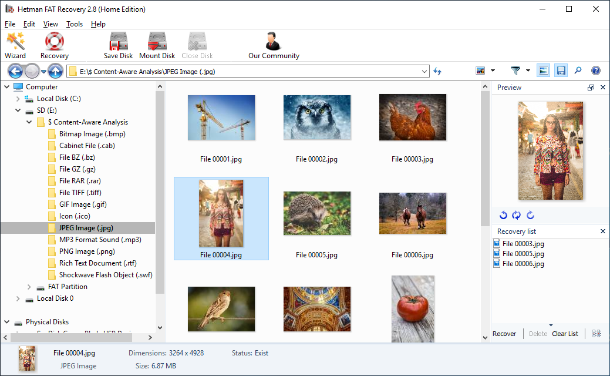Rotate preview counterclockwise
The width and height of the screenshot is (610, 376).
(503, 215)
